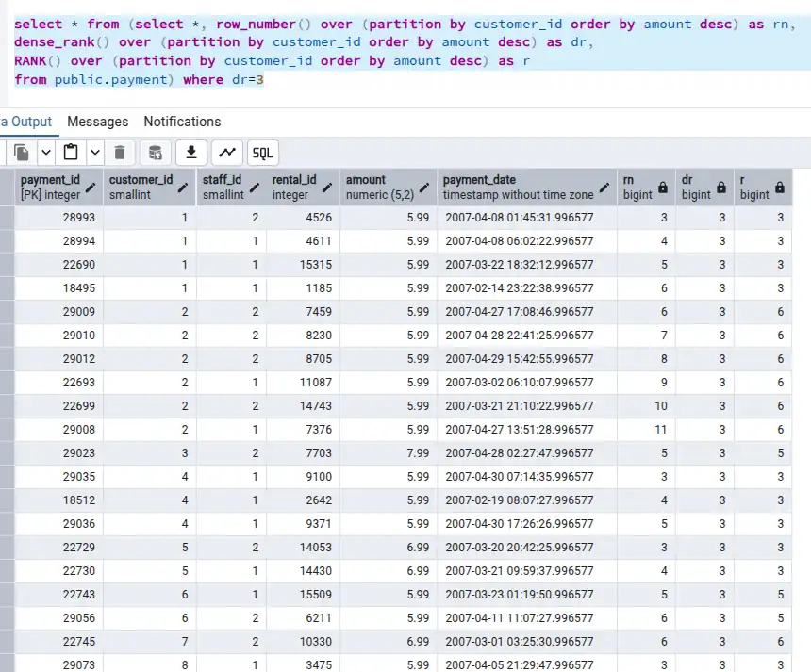Image resolution: width=811 pixels, height=672 pixels.
Task: Open the copy options dropdown arrow
Action: pos(46,153)
